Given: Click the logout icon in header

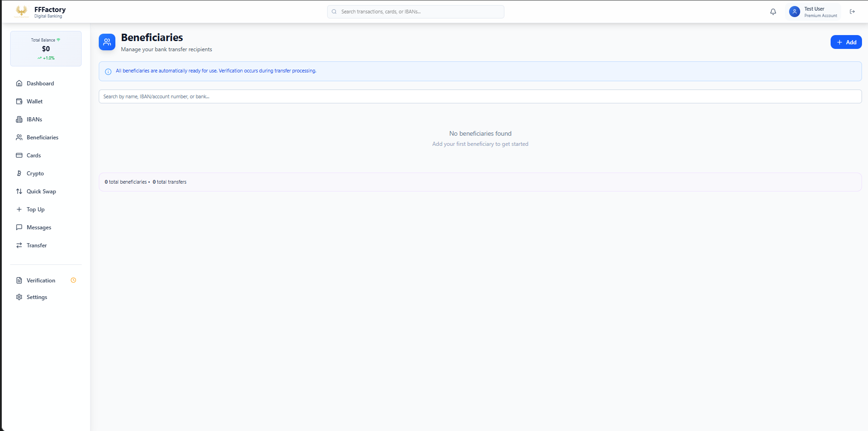Looking at the screenshot, I should point(852,12).
